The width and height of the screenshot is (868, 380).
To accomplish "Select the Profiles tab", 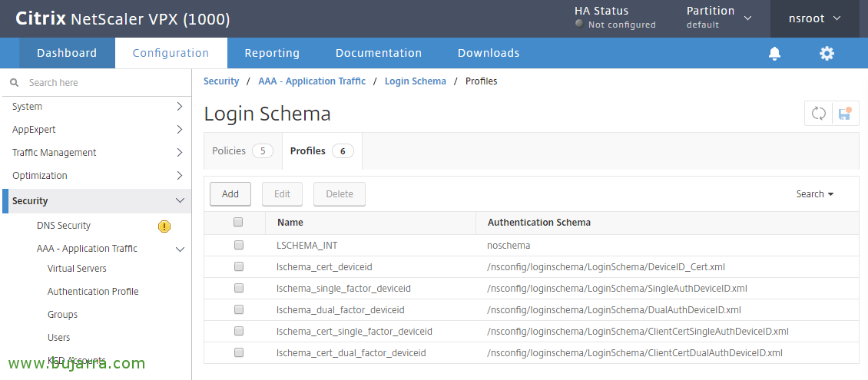I will [x=322, y=150].
